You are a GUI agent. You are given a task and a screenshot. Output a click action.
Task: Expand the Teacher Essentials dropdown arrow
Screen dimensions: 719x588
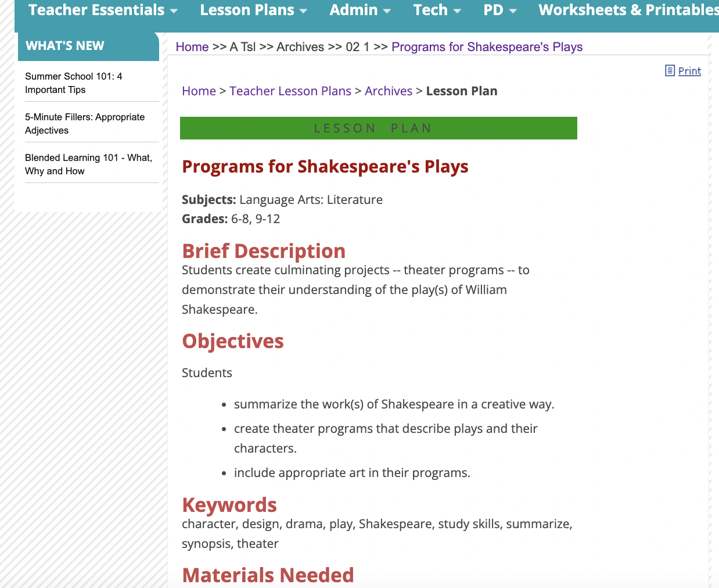pyautogui.click(x=174, y=10)
